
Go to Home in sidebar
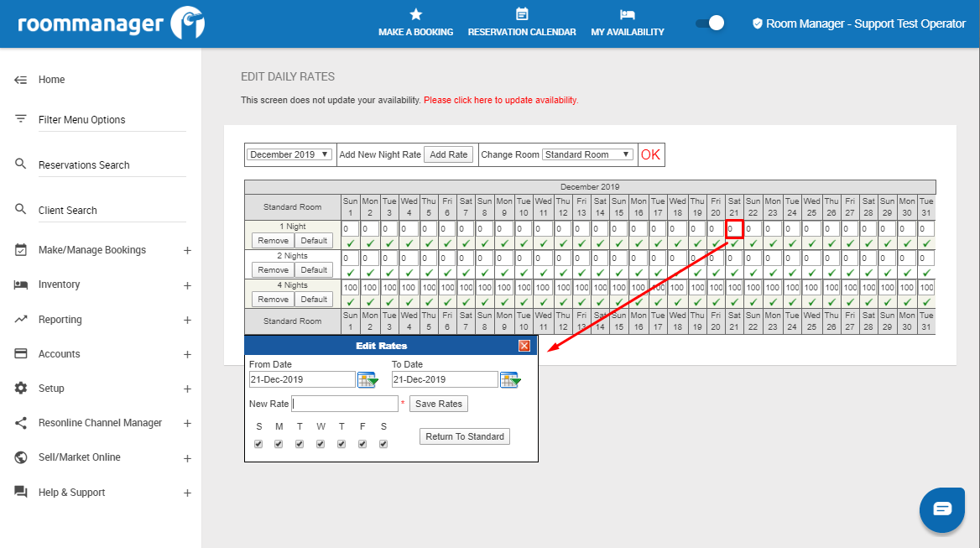point(51,80)
